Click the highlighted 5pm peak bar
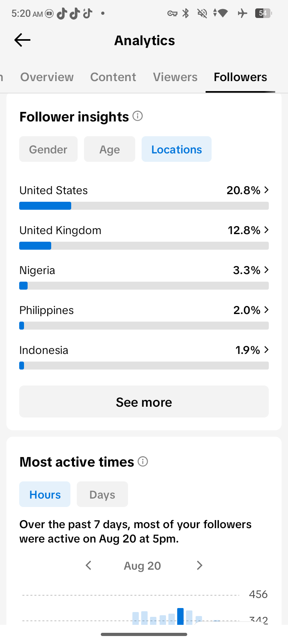The image size is (288, 644). pyautogui.click(x=180, y=616)
